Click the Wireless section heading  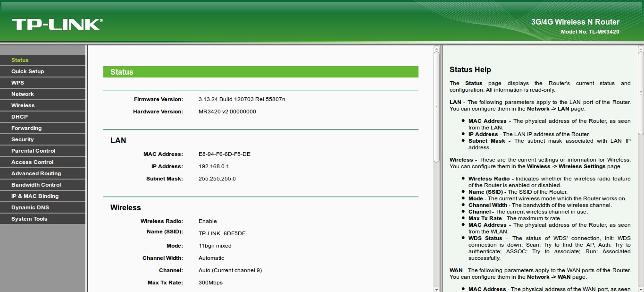coord(125,207)
